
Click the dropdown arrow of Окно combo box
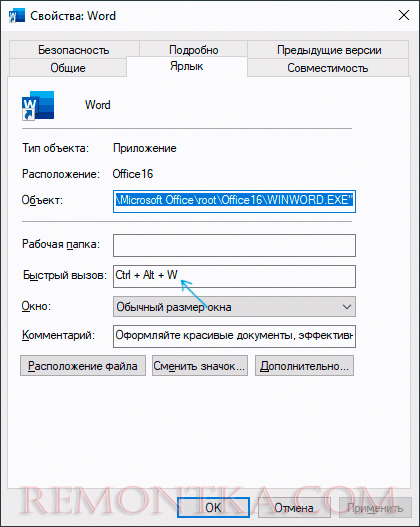[x=346, y=307]
